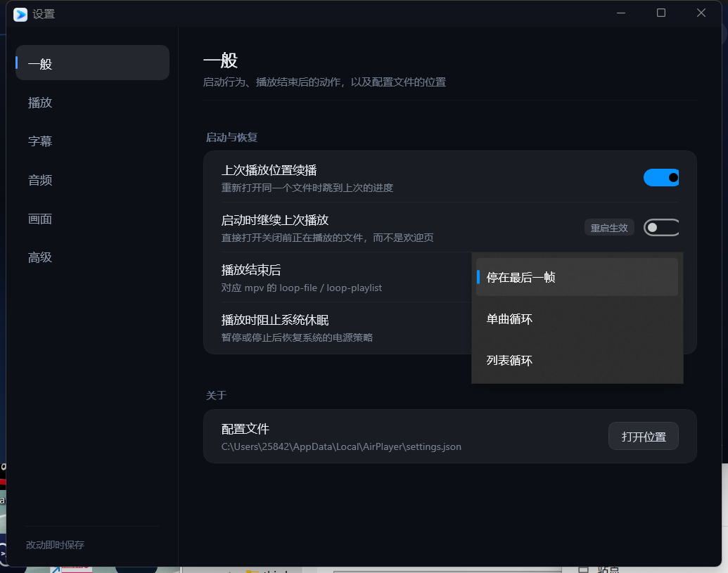Viewport: 728px width, 573px height.
Task: Choose 停在最后一帧 in the dropdown list
Action: [577, 277]
